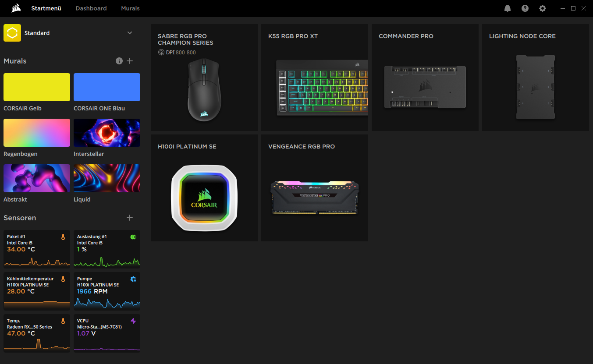
Task: Click the Standard profile name
Action: (x=37, y=33)
